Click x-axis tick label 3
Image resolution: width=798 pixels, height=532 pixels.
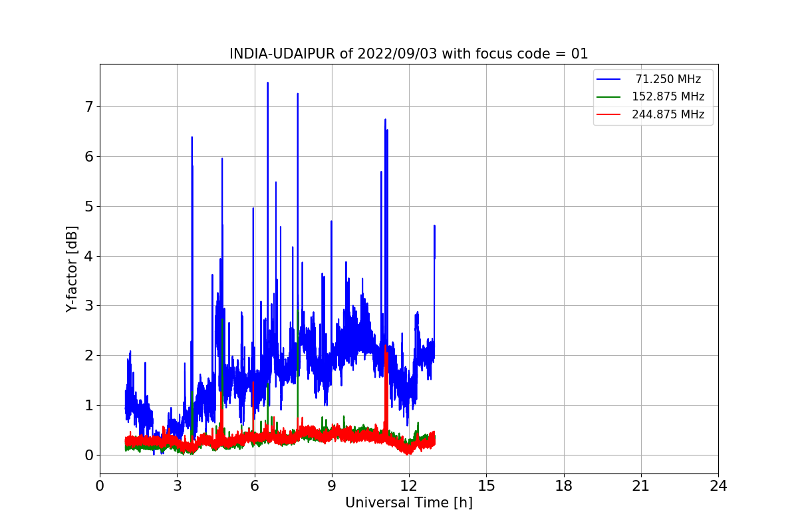pyautogui.click(x=177, y=486)
